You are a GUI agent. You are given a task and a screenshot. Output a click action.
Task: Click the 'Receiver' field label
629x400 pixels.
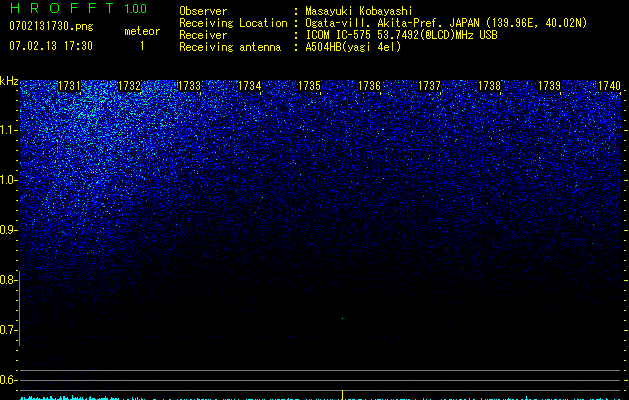(203, 35)
